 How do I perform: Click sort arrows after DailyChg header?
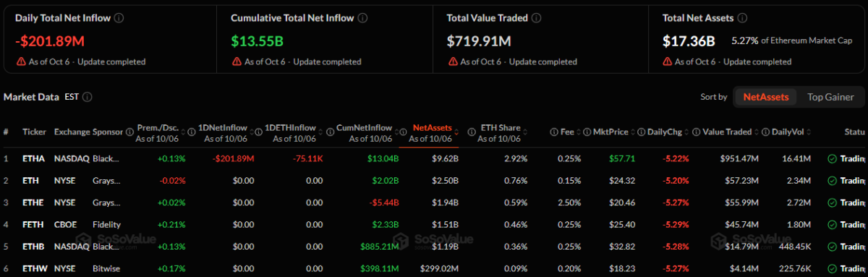[x=686, y=132]
